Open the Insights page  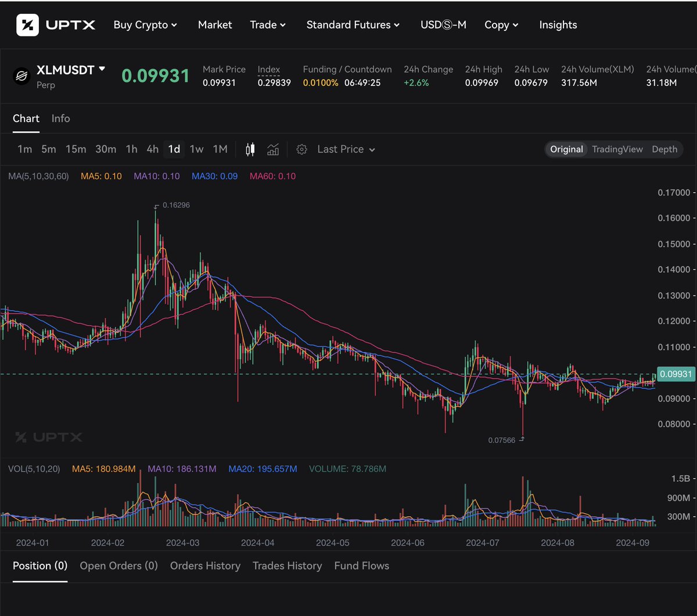[558, 25]
